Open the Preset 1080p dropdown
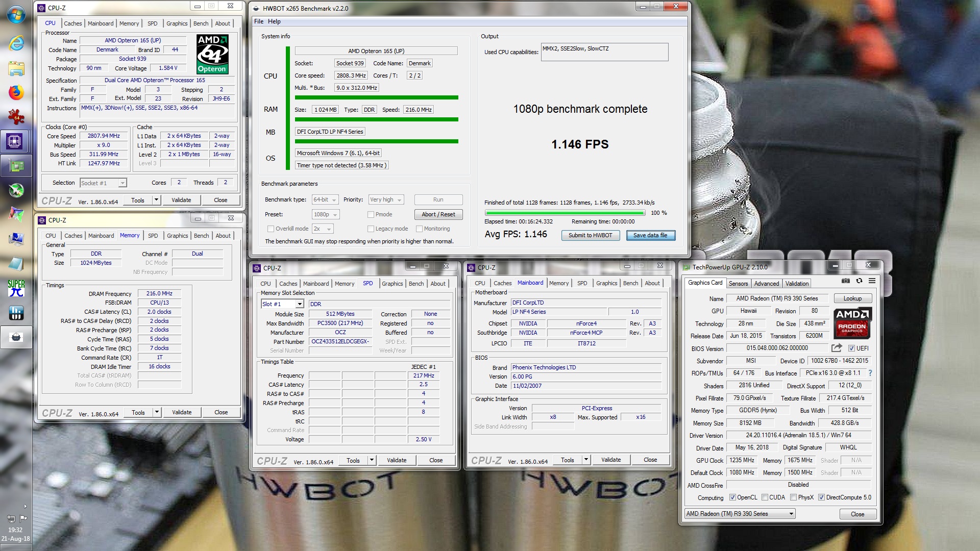Screen dimensions: 980x551 pyautogui.click(x=326, y=214)
